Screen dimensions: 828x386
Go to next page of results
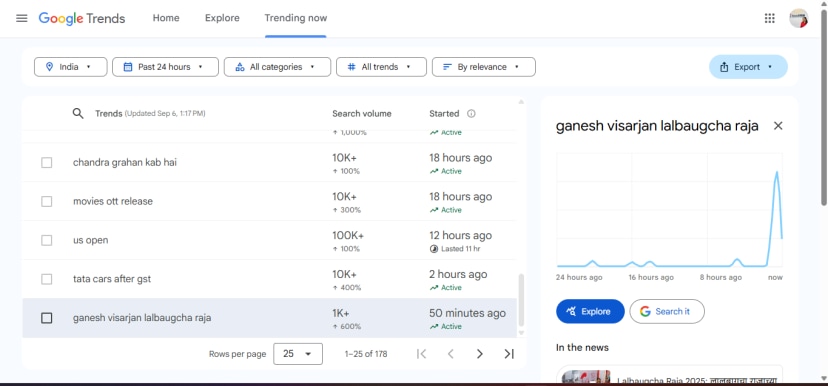[479, 354]
